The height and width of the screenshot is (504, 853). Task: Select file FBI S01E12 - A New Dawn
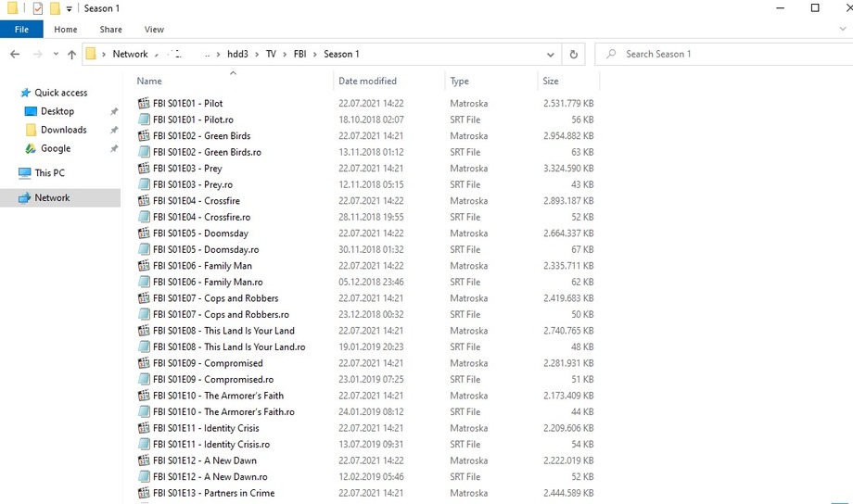205,460
